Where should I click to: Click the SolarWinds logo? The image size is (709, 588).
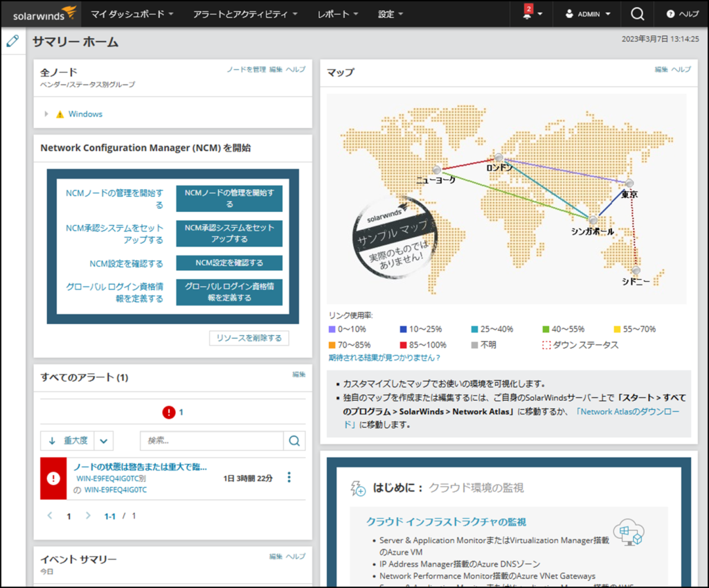44,14
